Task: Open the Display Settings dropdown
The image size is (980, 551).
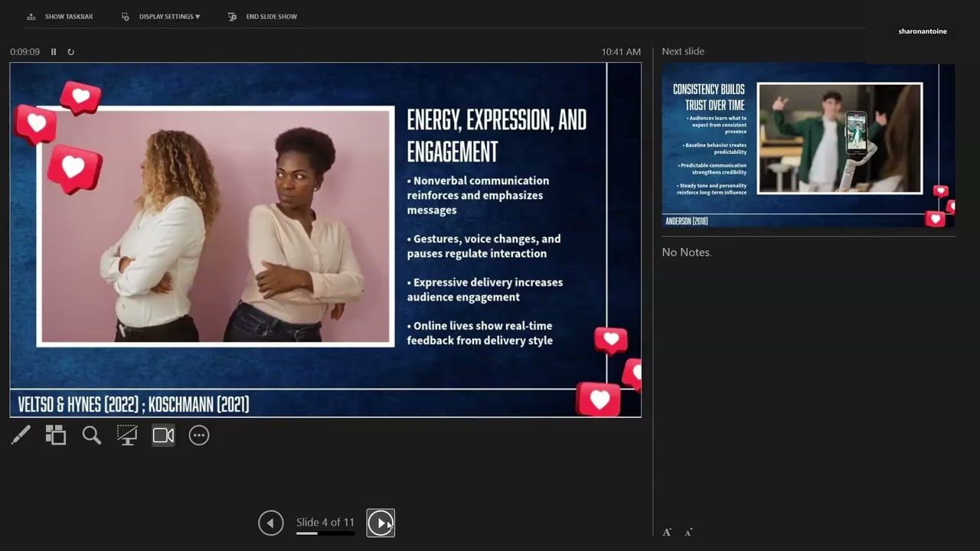Action: (x=161, y=17)
